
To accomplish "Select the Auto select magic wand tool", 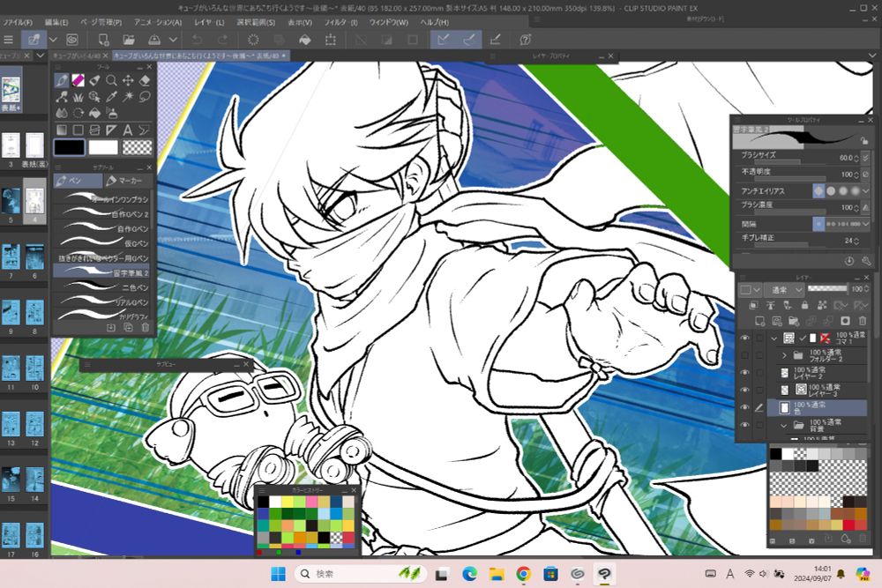I will (128, 97).
